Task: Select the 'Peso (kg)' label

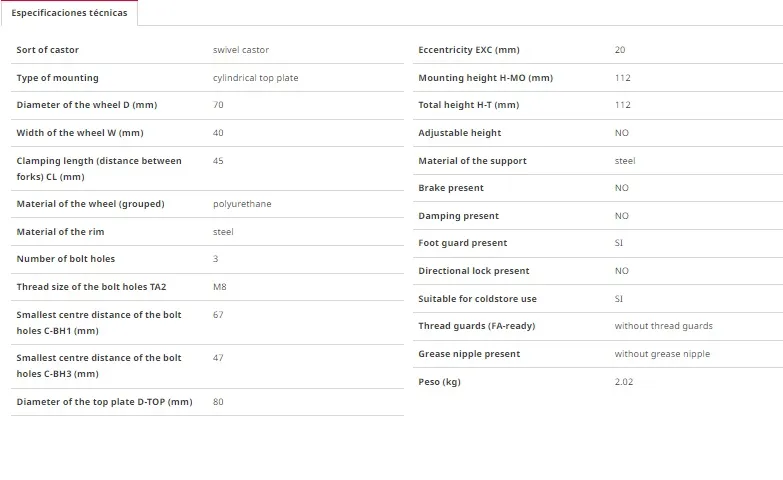Action: 439,382
